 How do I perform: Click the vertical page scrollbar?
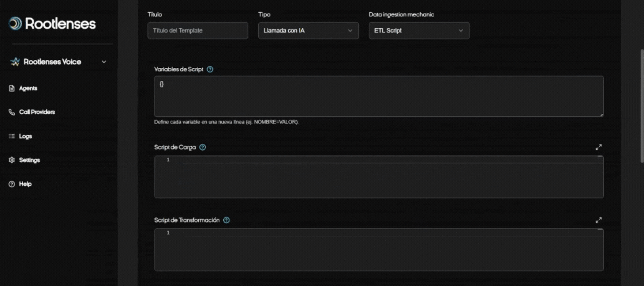click(642, 106)
